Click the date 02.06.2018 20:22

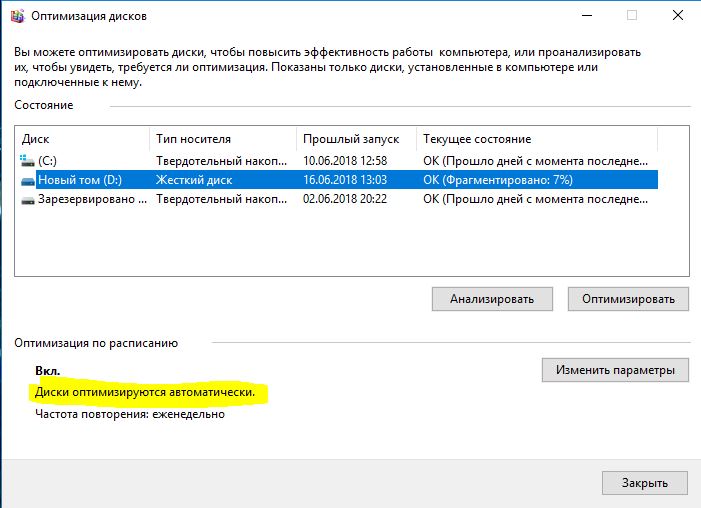pyautogui.click(x=345, y=199)
